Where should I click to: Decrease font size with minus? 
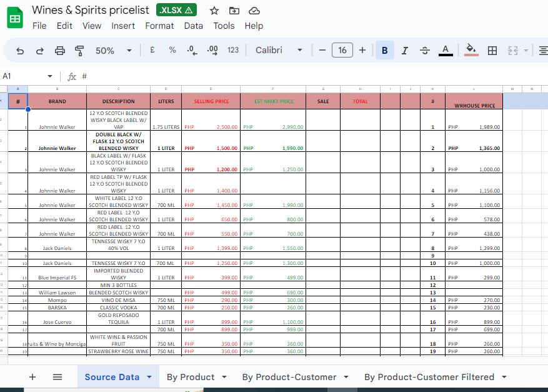(322, 51)
